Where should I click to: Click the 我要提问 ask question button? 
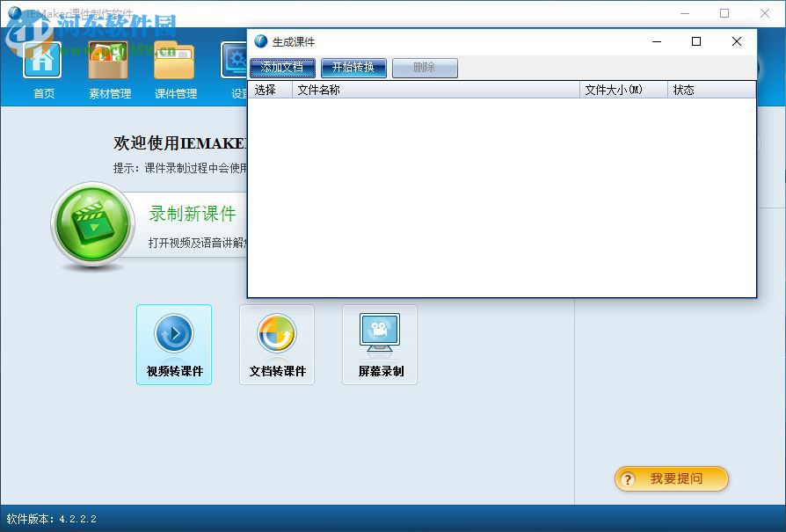pos(671,478)
